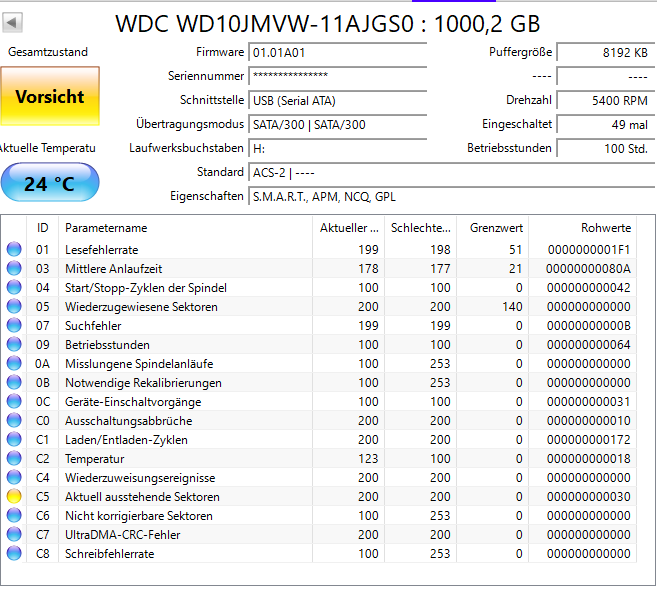The height and width of the screenshot is (591, 657).
Task: Select status icon of UltraDMA-CRC-Fehler row
Action: [14, 534]
